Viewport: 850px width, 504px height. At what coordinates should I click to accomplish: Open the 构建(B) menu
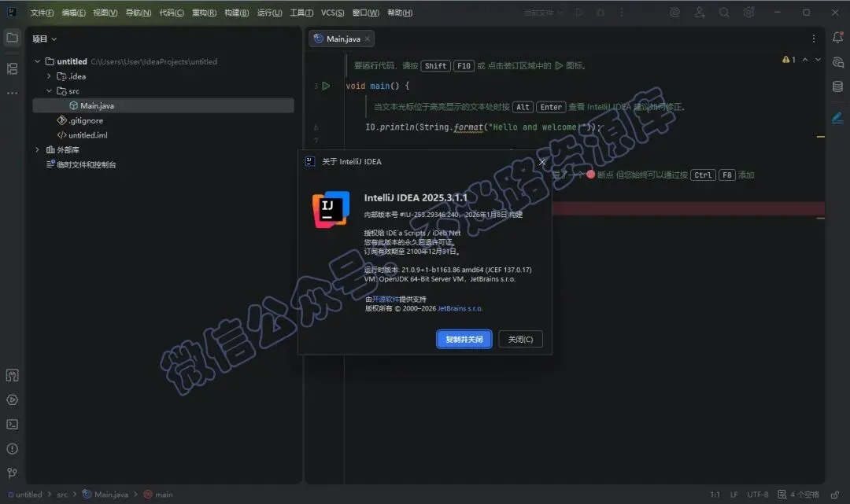tap(236, 13)
